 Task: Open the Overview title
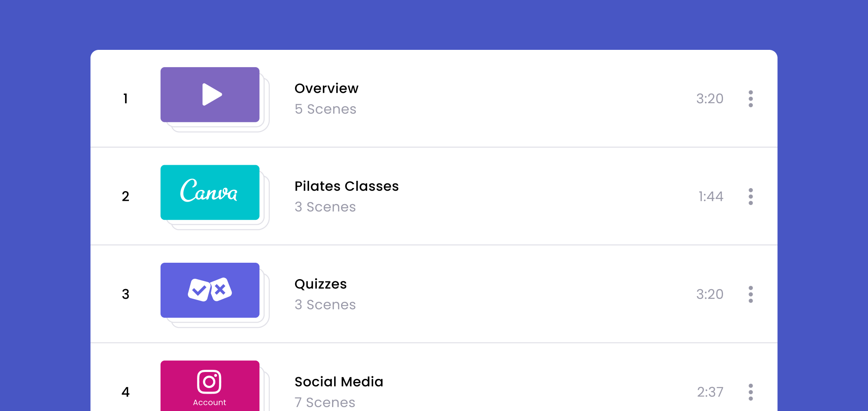[x=326, y=88]
